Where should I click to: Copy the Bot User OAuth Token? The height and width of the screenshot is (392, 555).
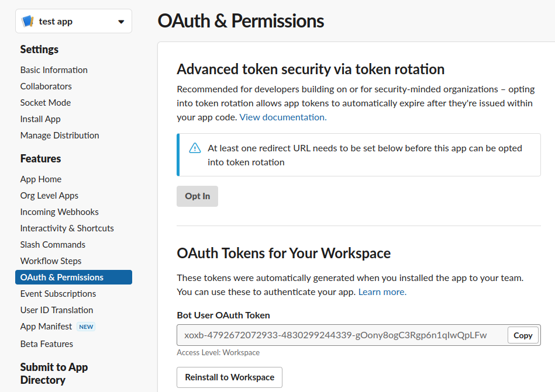523,335
